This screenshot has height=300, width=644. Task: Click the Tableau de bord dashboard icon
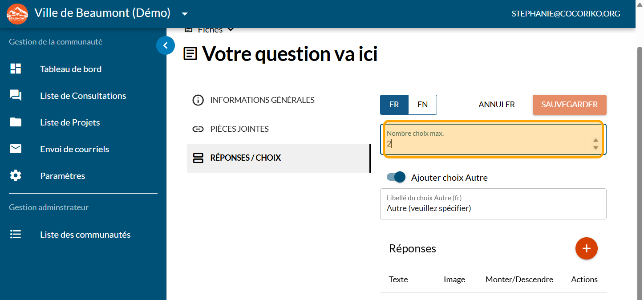pos(16,69)
